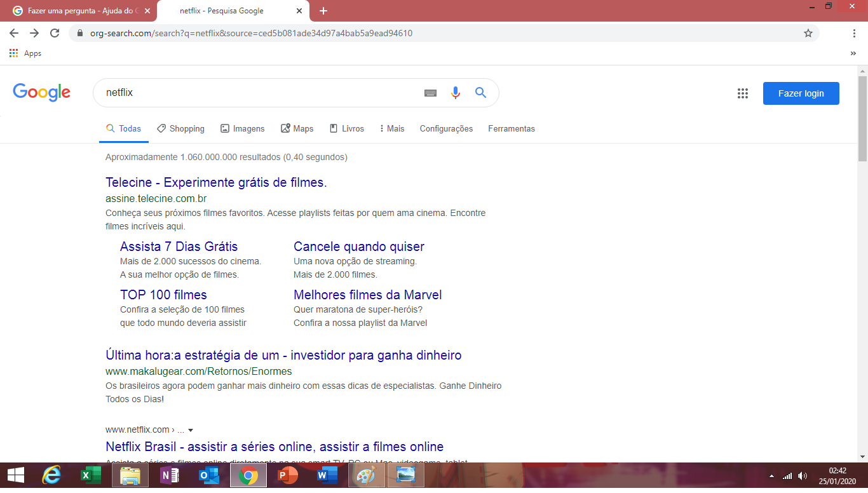The width and height of the screenshot is (868, 493).
Task: Open the Google apps grid
Action: (x=743, y=93)
